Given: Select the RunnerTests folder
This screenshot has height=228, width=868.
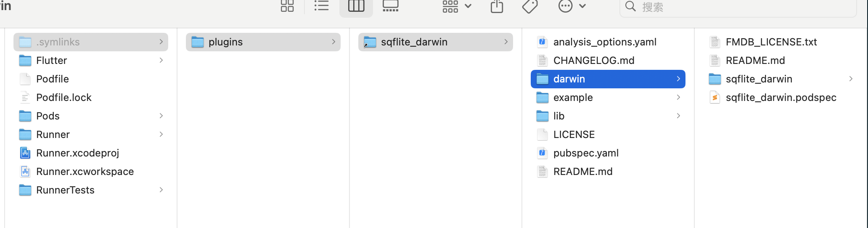Looking at the screenshot, I should click(91, 190).
